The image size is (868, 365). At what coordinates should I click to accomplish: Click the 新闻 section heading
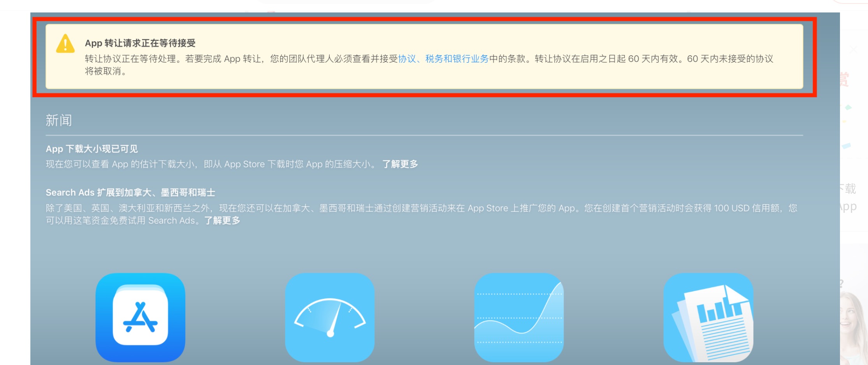[x=59, y=120]
